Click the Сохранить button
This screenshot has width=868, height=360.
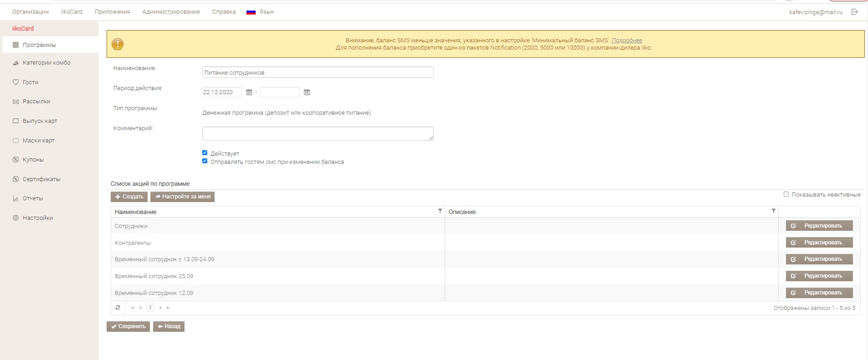click(128, 326)
